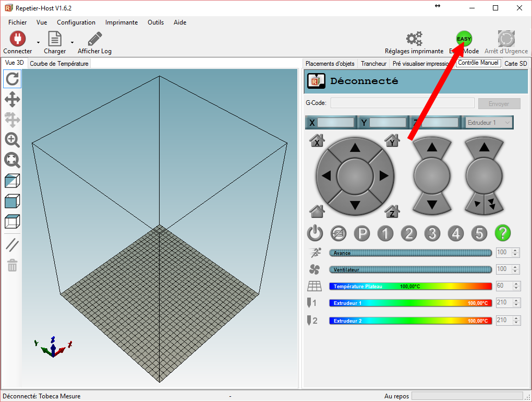Click the Afficher Log pencil icon
The width and height of the screenshot is (532, 402).
[x=94, y=39]
